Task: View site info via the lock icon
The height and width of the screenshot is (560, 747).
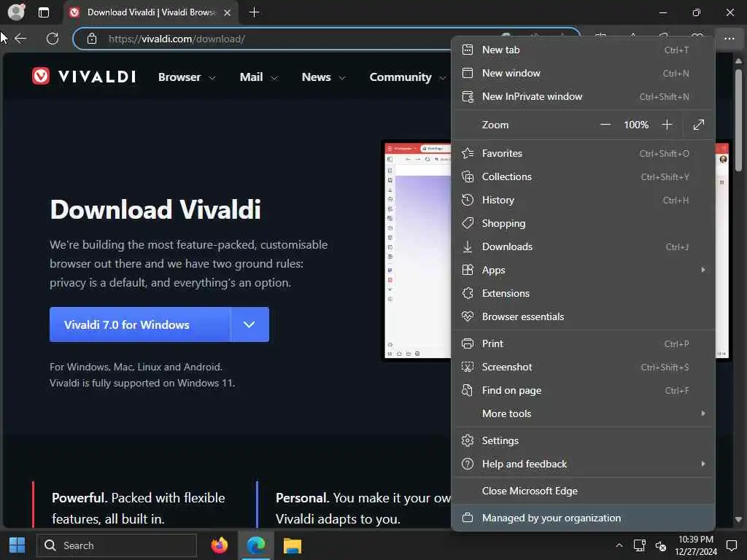Action: (x=92, y=39)
